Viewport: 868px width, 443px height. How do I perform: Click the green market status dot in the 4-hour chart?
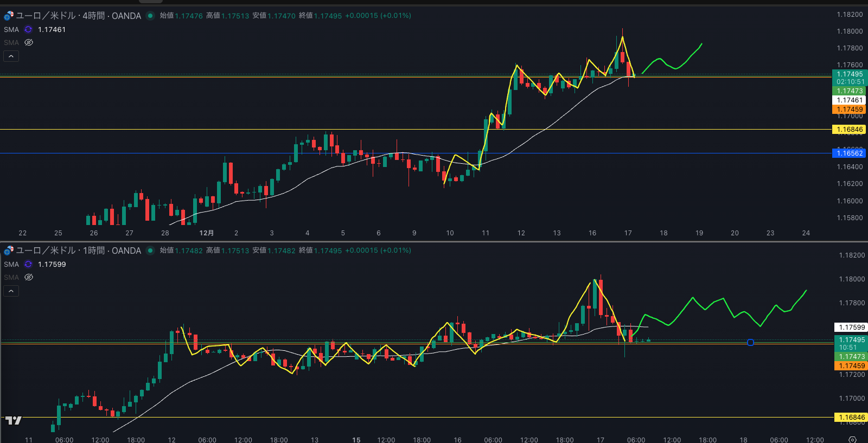tap(150, 16)
